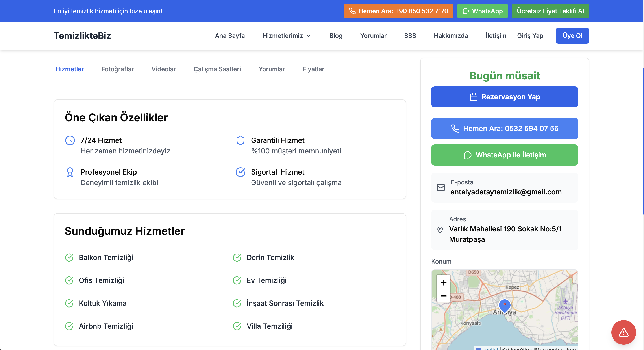Image resolution: width=644 pixels, height=350 pixels.
Task: Click the shield icon for Garantili Hizmet
Action: click(241, 140)
